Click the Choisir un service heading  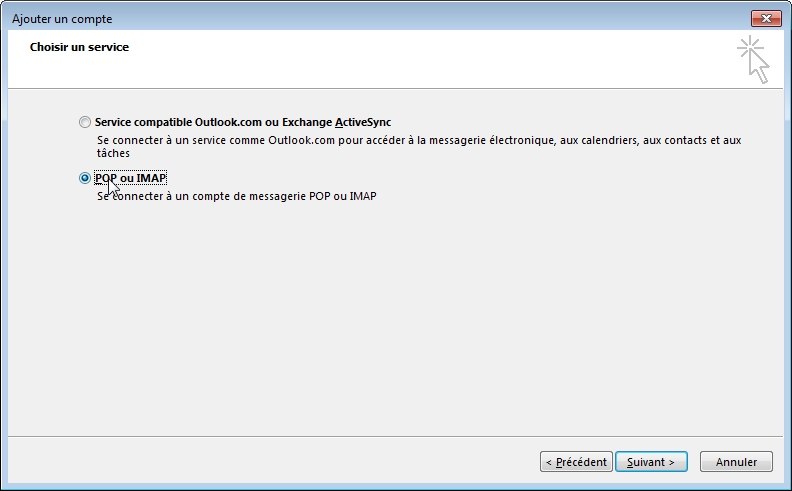[79, 47]
